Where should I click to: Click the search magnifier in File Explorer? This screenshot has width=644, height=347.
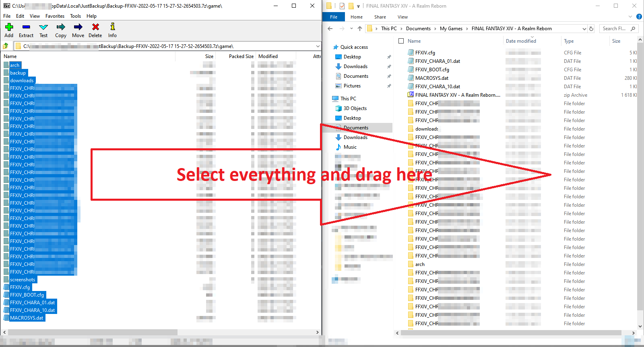(x=633, y=29)
